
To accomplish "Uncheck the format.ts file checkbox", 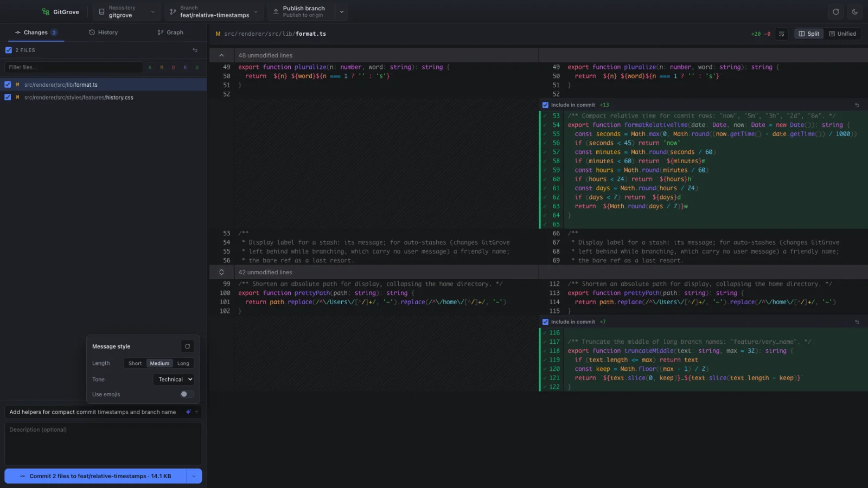I will pyautogui.click(x=8, y=85).
